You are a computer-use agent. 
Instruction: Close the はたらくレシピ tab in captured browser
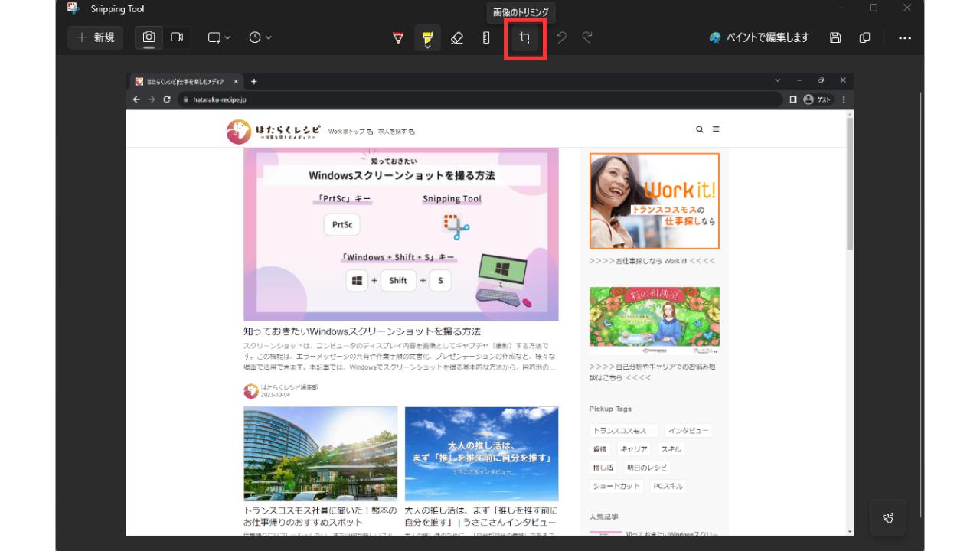[236, 81]
